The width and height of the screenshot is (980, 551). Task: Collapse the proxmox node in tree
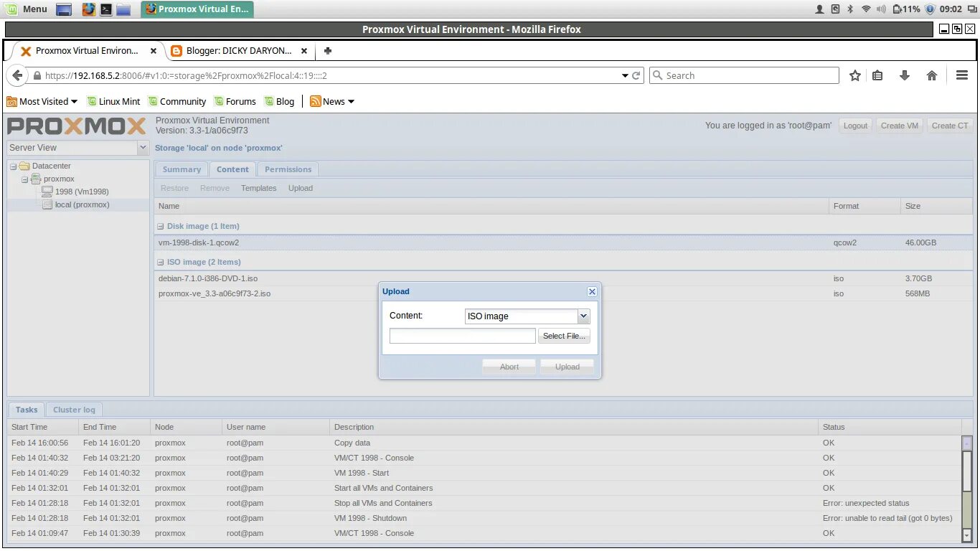pyautogui.click(x=24, y=179)
